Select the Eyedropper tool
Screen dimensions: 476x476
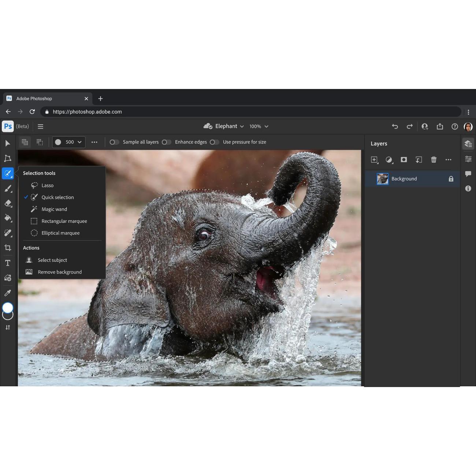pos(7,293)
